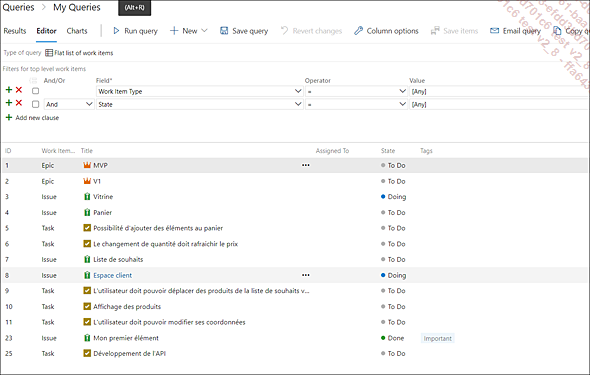The height and width of the screenshot is (375, 590).
Task: Click the group clauses icon in header
Action: coord(33,80)
